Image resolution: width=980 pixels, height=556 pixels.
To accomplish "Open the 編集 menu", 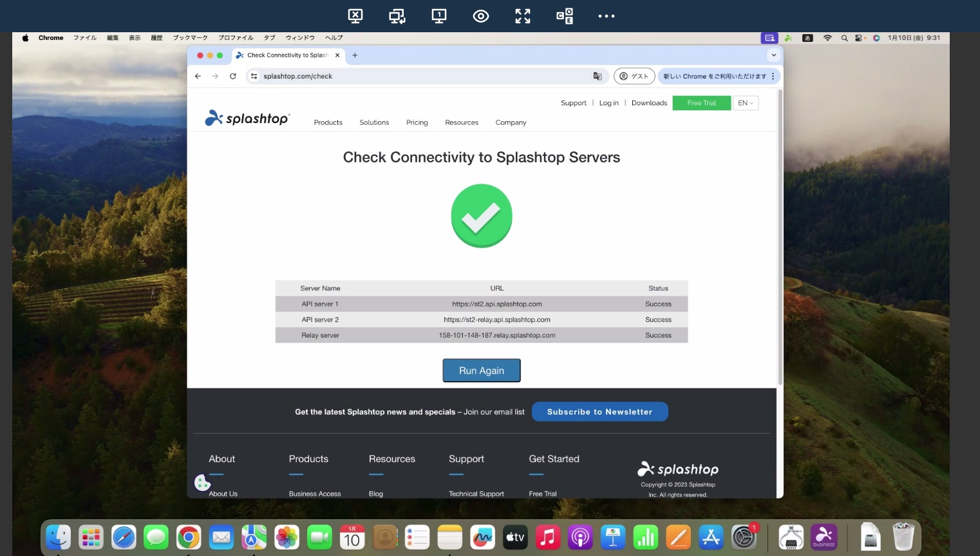I will pos(113,38).
